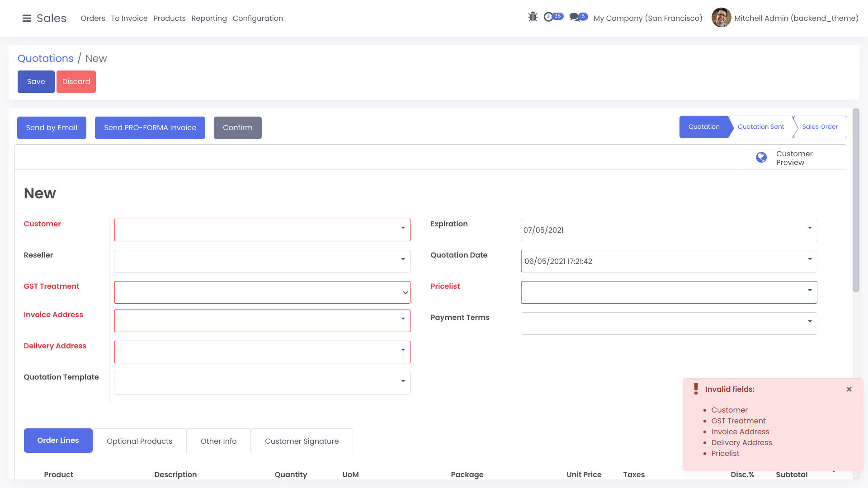Click the debug bug icon
The height and width of the screenshot is (488, 868).
pyautogui.click(x=533, y=17)
